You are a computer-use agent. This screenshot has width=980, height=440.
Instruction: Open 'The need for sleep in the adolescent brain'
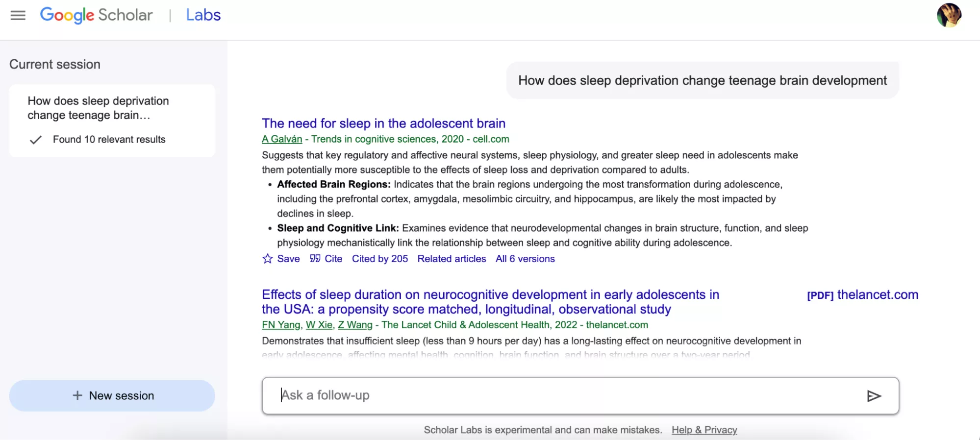click(x=383, y=123)
